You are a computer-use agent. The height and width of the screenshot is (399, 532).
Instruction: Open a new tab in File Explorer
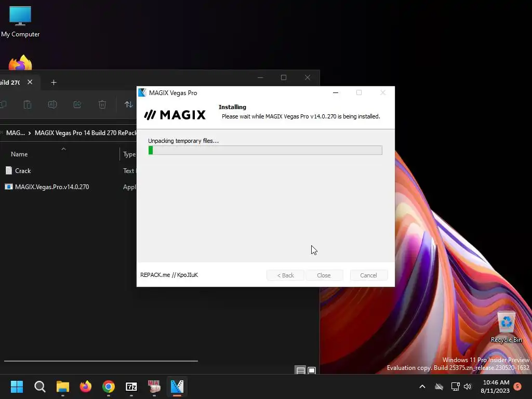coord(54,83)
